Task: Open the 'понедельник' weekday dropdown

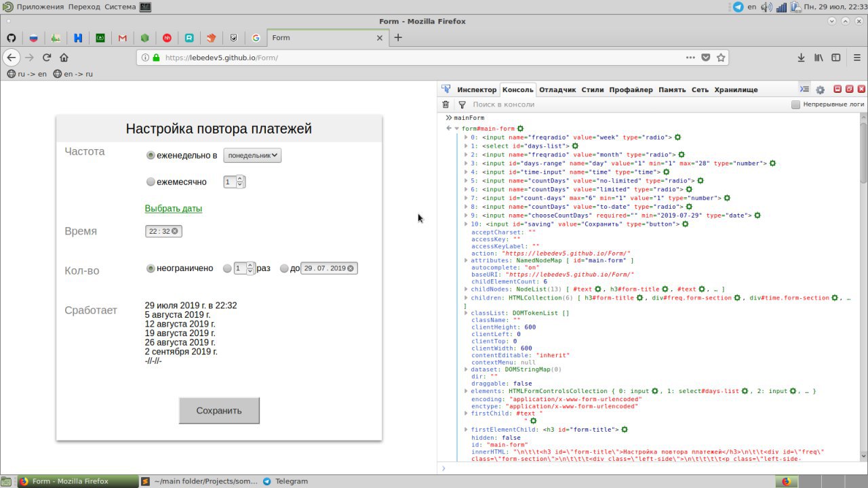Action: click(252, 155)
